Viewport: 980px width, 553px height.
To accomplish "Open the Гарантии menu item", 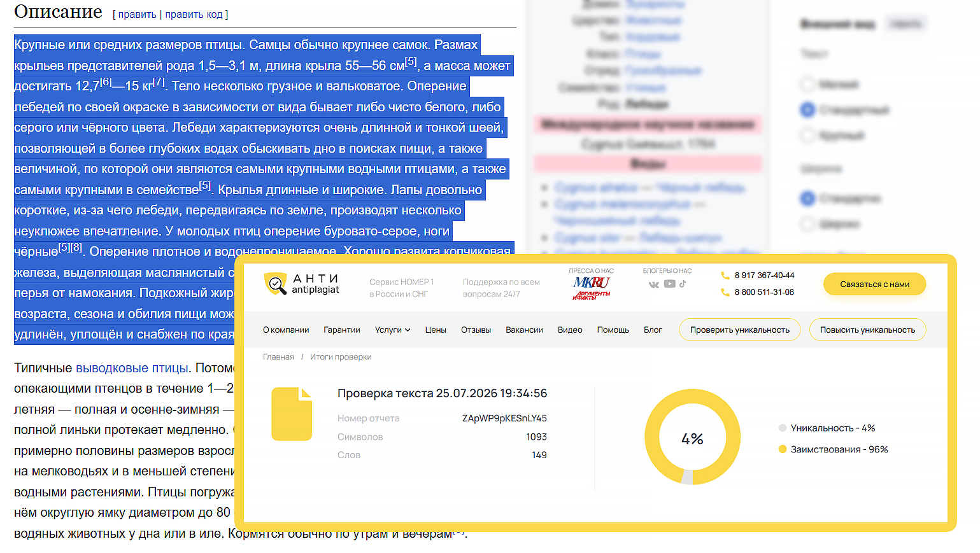I will pyautogui.click(x=342, y=330).
